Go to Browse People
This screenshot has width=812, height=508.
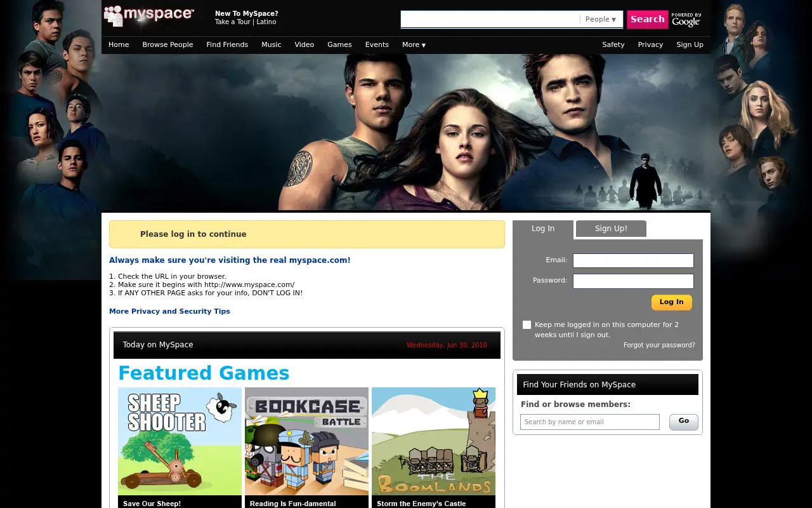pos(167,45)
